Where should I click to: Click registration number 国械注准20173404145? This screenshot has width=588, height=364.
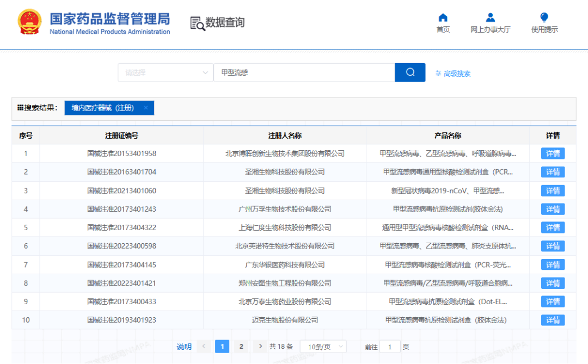[121, 264]
